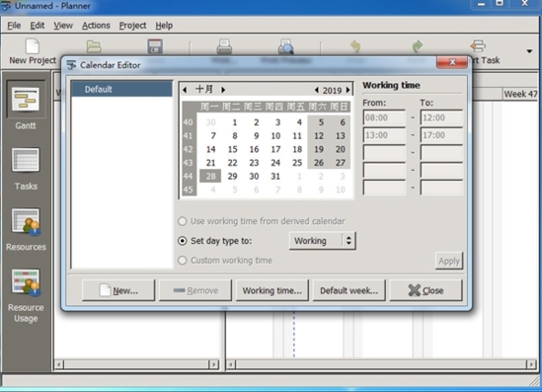Open the View menu
The image size is (542, 392).
(x=63, y=26)
